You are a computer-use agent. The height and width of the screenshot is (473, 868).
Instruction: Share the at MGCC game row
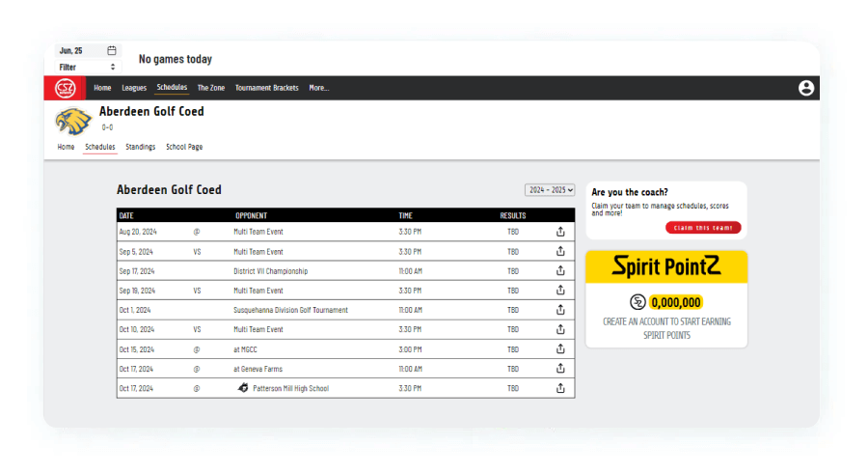click(x=560, y=349)
